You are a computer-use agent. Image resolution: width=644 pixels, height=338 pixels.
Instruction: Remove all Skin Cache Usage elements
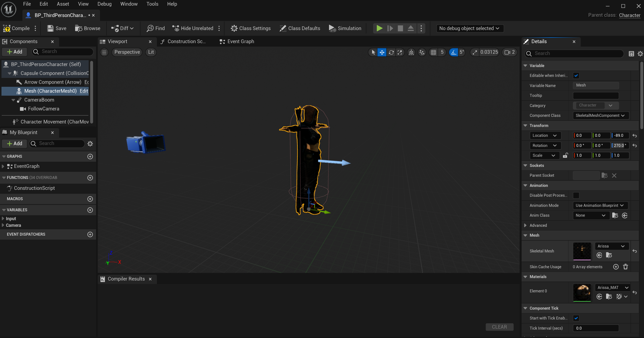tap(626, 267)
